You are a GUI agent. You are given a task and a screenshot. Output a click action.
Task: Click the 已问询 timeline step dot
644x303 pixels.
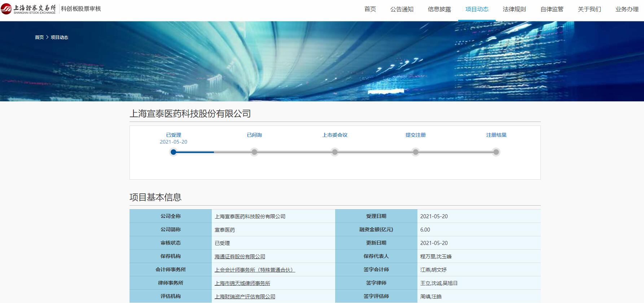click(254, 152)
